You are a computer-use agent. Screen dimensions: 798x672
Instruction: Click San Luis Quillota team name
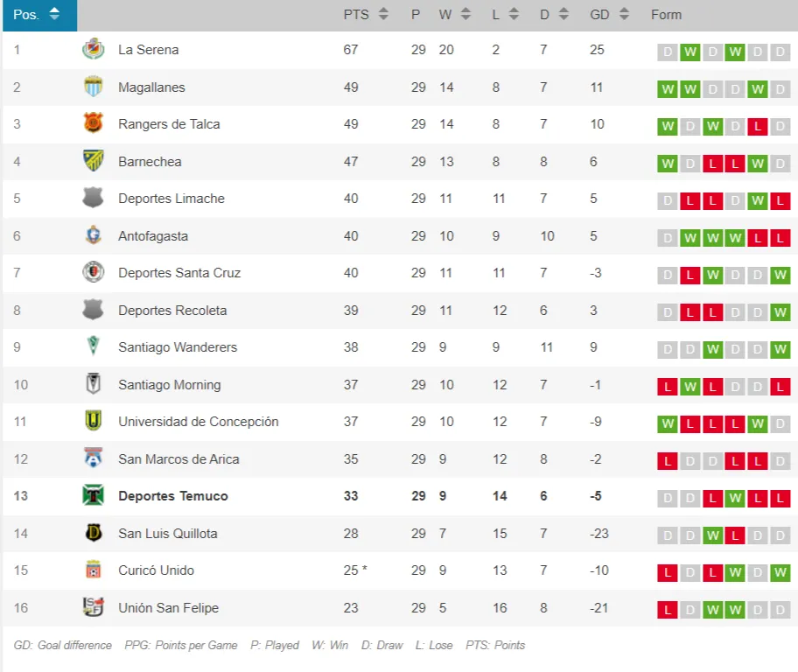(168, 534)
